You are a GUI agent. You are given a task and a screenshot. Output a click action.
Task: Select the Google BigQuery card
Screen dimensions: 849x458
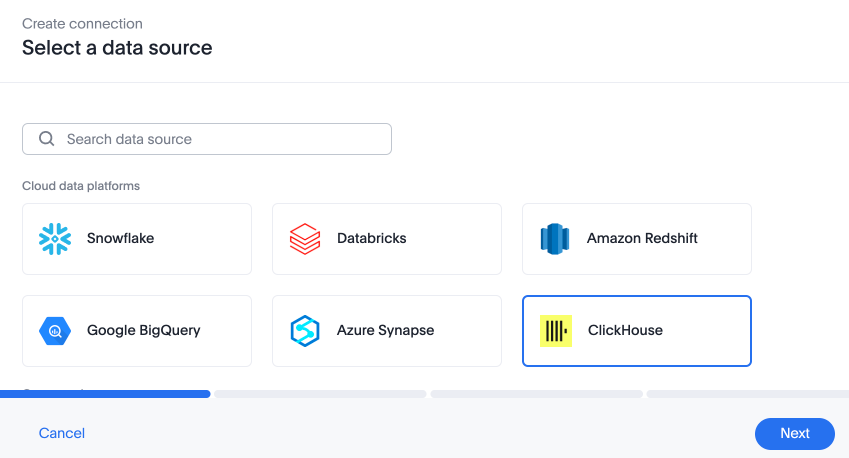[x=137, y=331]
